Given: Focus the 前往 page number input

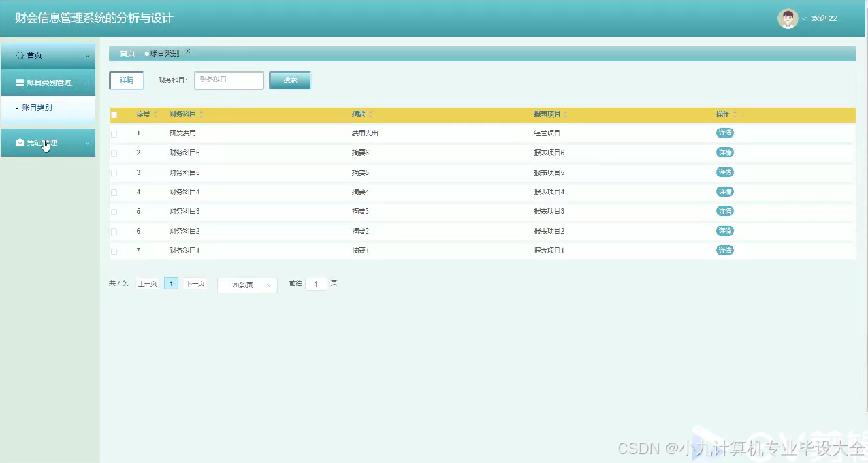Looking at the screenshot, I should coord(316,283).
